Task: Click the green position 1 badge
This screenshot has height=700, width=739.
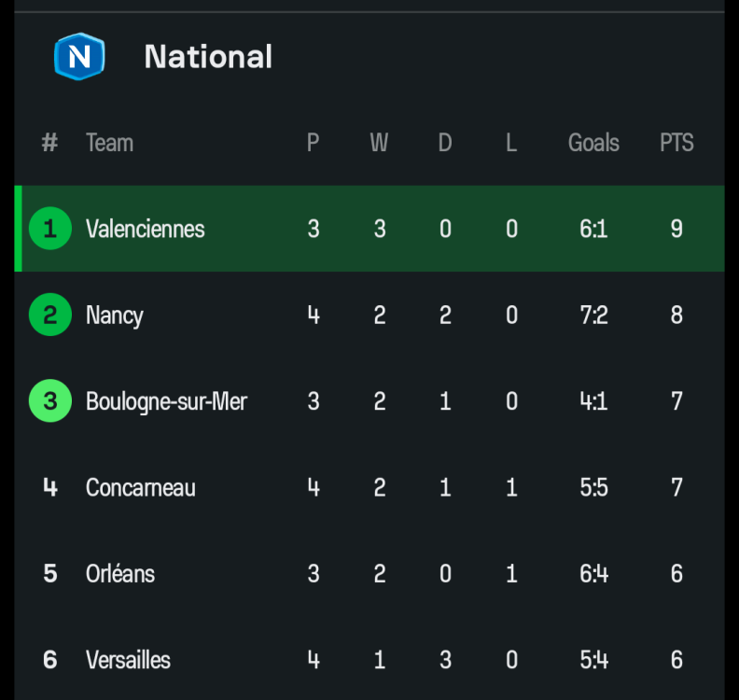Action: 50,229
